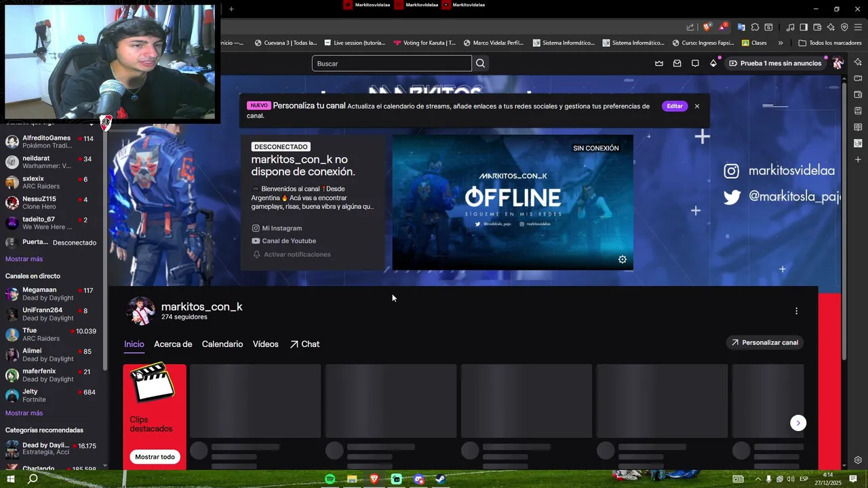Screen dimensions: 868x488
Task: Open the Chat popout tab
Action: point(304,344)
